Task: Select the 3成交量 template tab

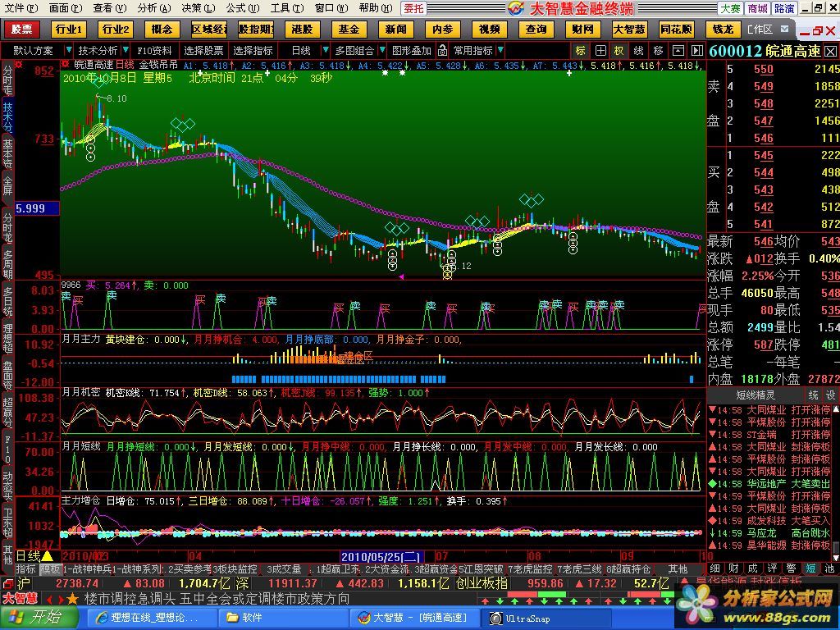Action: tap(285, 569)
